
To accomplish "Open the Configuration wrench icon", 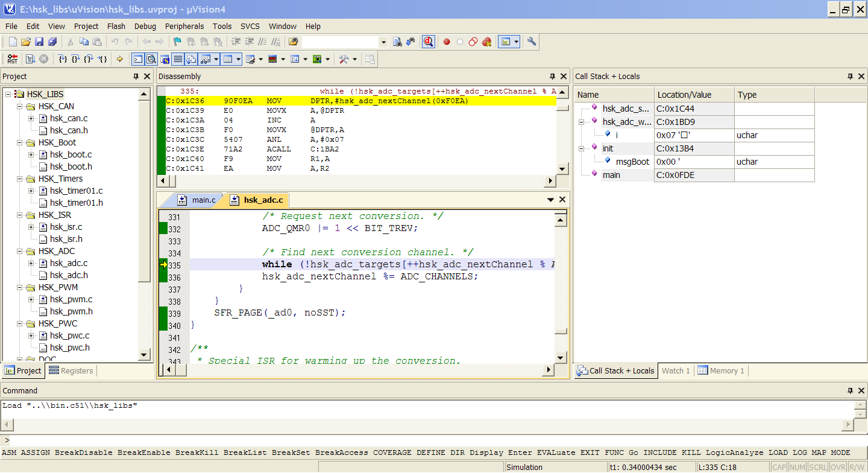I will pos(532,42).
